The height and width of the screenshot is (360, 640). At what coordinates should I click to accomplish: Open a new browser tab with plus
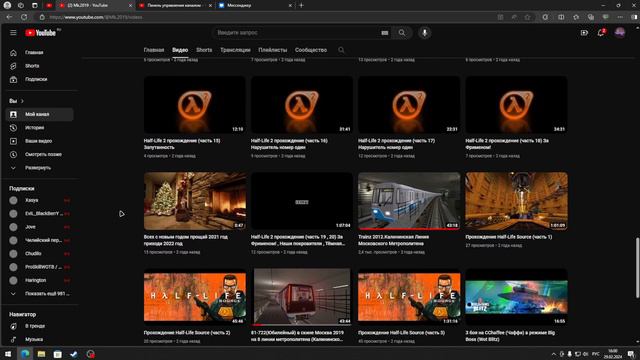click(x=301, y=5)
